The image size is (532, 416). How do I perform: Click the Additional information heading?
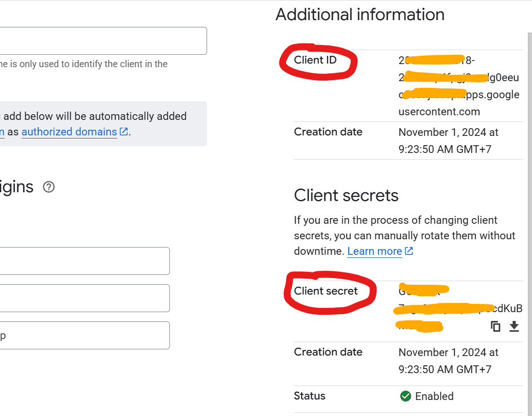coord(360,14)
